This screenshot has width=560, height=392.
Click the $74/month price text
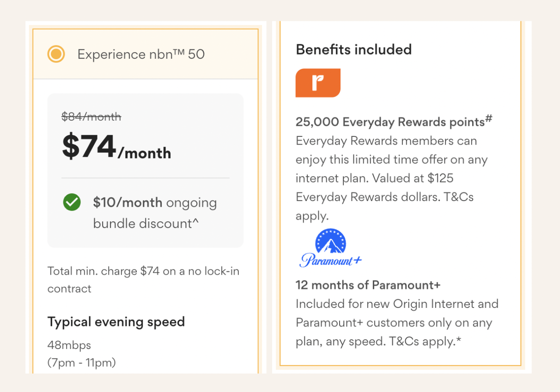click(116, 147)
